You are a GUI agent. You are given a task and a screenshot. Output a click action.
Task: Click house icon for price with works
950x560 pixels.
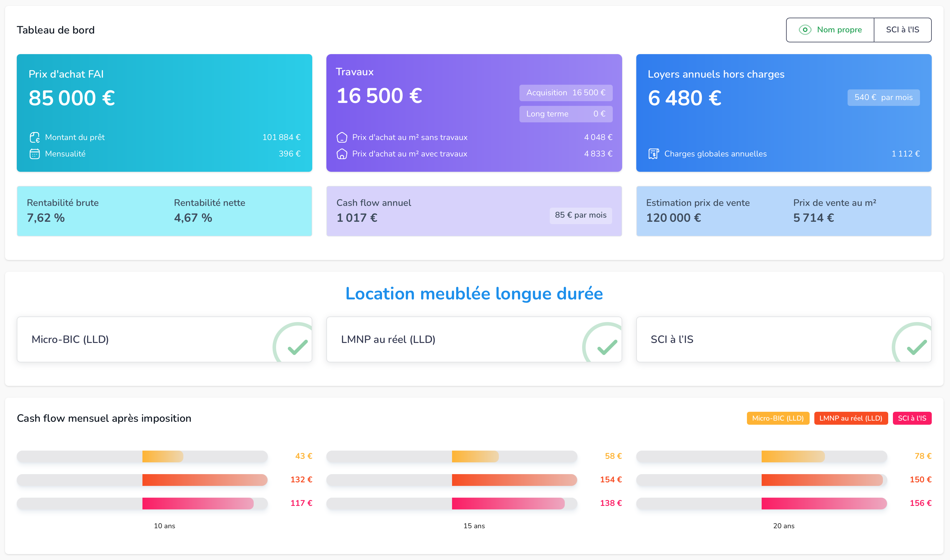click(x=342, y=154)
